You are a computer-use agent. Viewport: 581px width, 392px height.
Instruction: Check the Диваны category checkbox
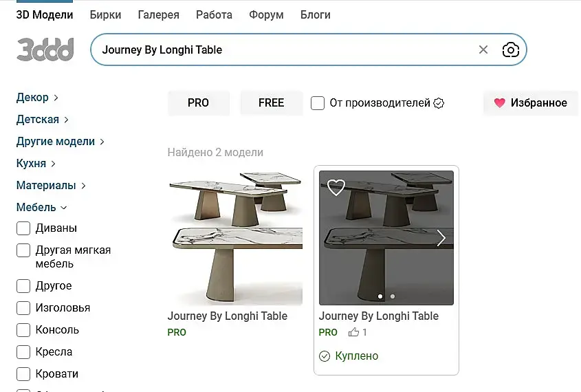23,228
